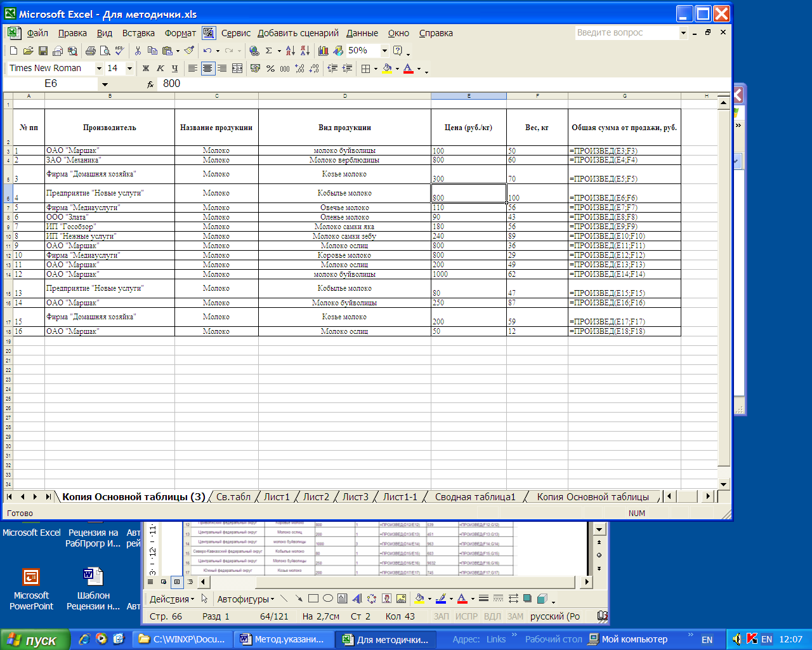
Task: Expand the Borders dropdown arrow
Action: 376,69
